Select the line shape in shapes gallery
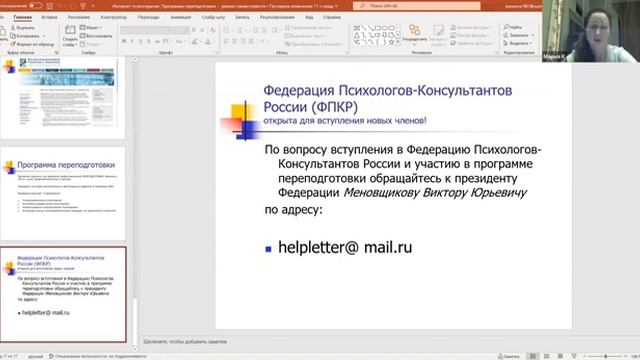The image size is (640, 360). point(364,28)
